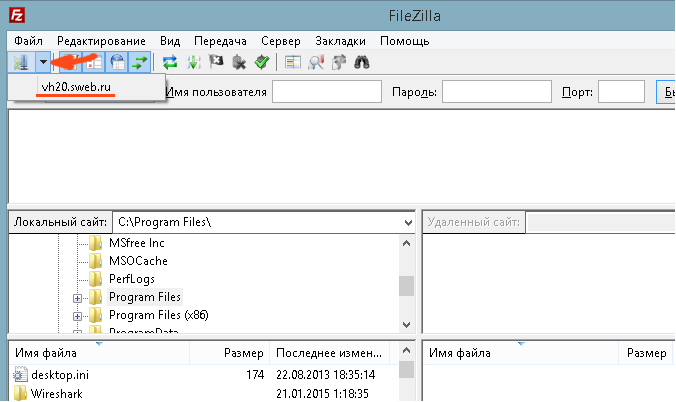Viewport: 676px width, 402px height.
Task: Toggle local directory tree display icon
Action: (93, 63)
